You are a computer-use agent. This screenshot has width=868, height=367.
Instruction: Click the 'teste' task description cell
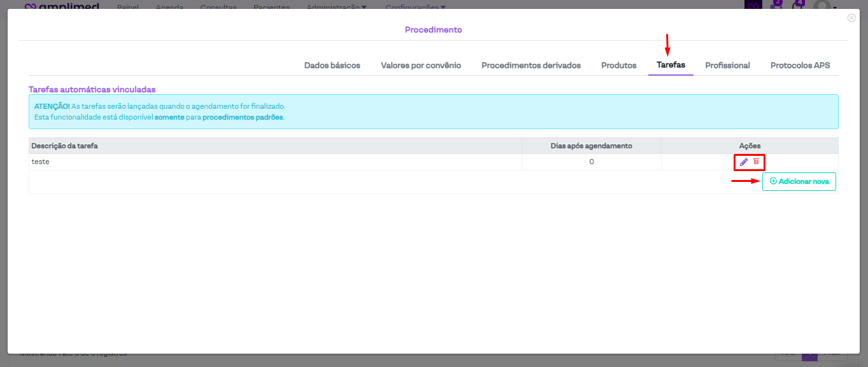[x=41, y=162]
